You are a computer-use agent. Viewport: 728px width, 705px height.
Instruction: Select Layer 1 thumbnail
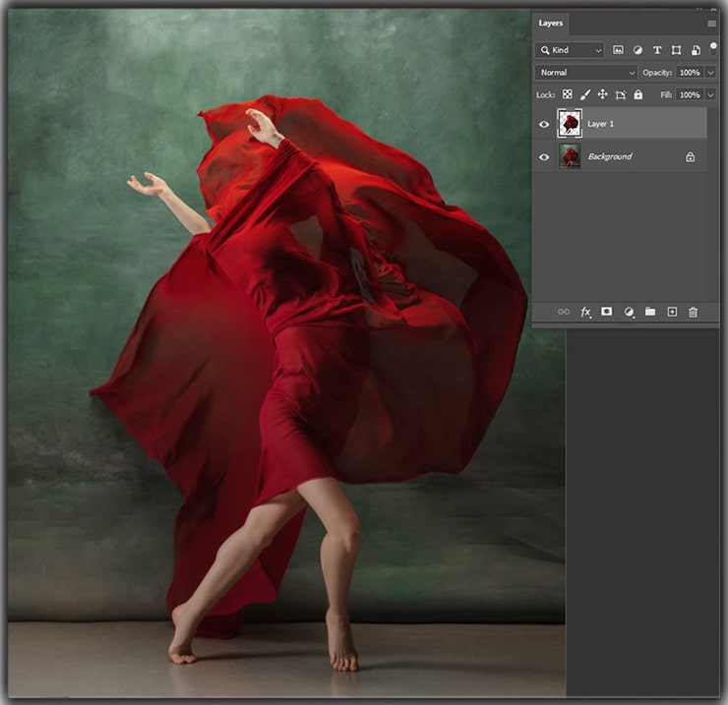point(570,124)
